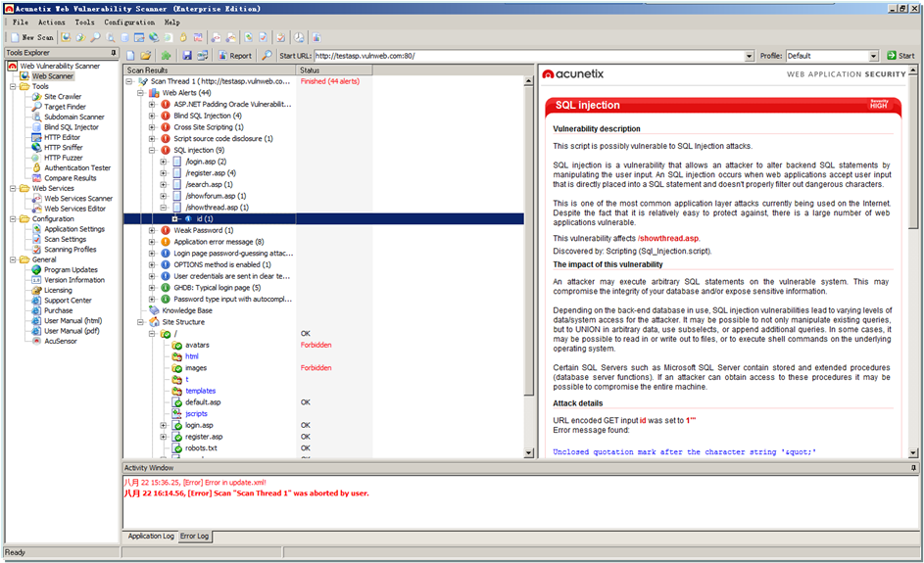The width and height of the screenshot is (924, 563).
Task: Click the New Scan toolbar button
Action: tap(31, 37)
